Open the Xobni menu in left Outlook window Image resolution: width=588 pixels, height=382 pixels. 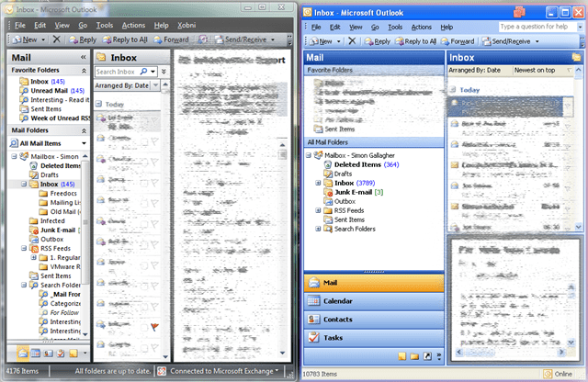pyautogui.click(x=187, y=23)
